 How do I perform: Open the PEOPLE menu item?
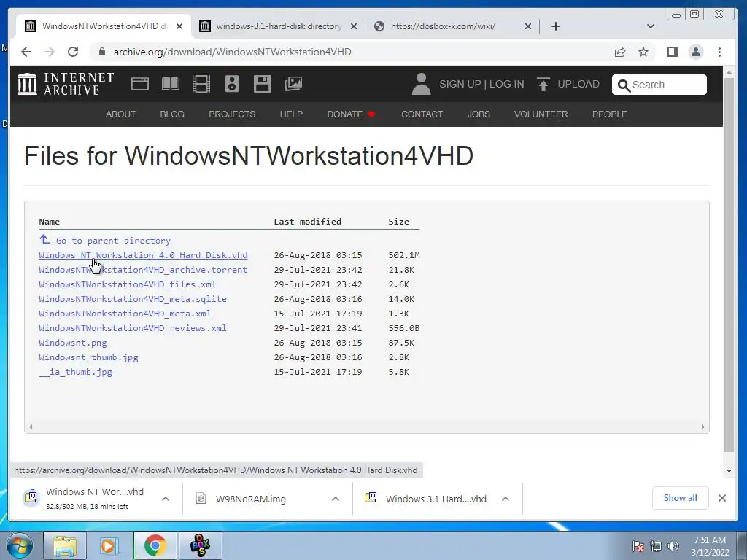[x=609, y=114]
